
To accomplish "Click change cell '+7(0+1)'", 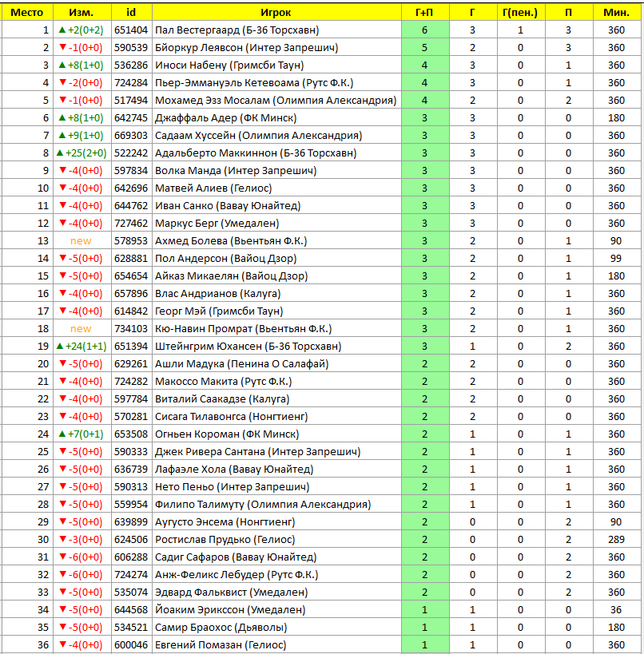I will pyautogui.click(x=81, y=434).
